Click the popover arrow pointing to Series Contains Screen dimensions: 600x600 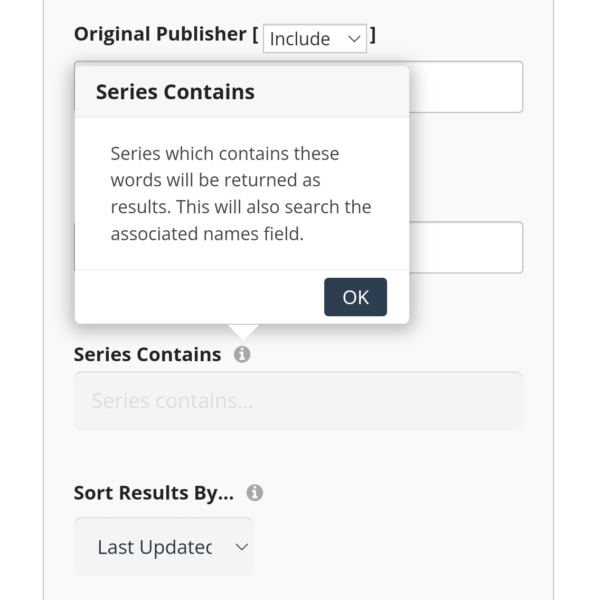coord(242,332)
